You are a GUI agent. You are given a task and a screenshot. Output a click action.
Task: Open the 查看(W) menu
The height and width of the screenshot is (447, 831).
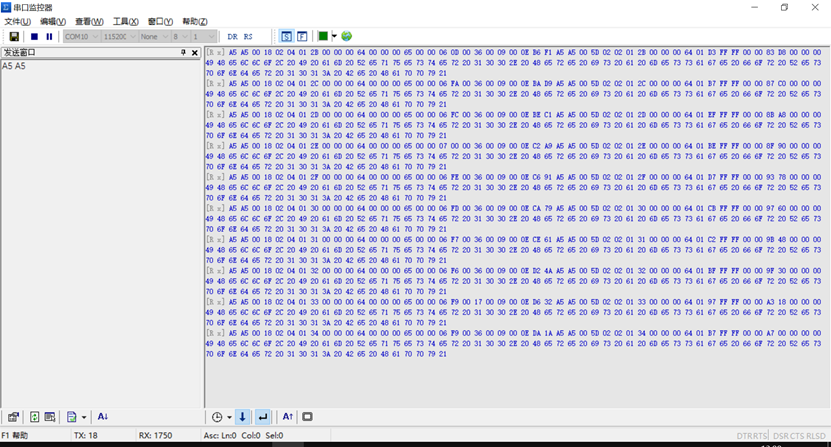[89, 22]
